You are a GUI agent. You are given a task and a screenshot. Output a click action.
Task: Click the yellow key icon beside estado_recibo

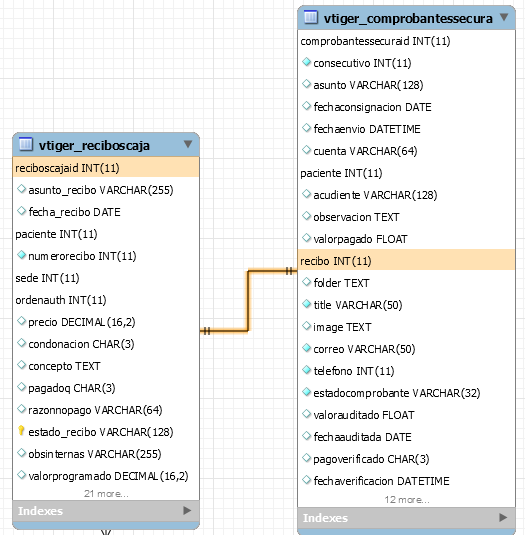[x=21, y=431]
